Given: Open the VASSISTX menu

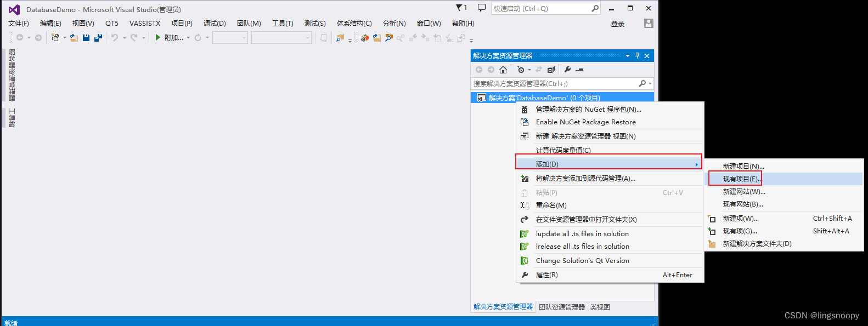Looking at the screenshot, I should [145, 24].
